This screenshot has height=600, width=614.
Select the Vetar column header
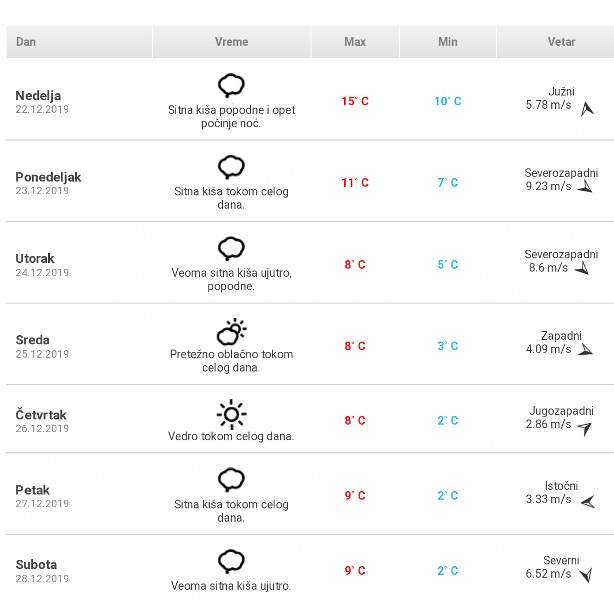561,42
